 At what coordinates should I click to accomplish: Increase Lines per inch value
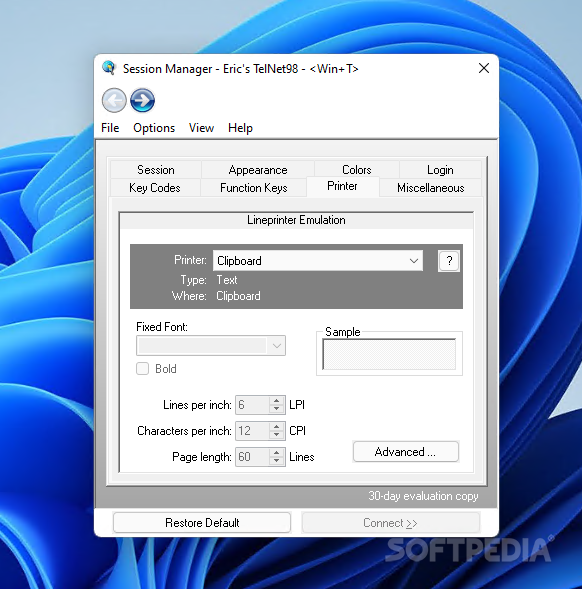pyautogui.click(x=277, y=401)
